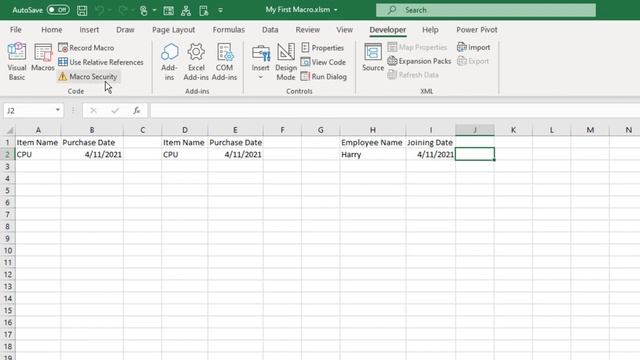This screenshot has width=640, height=360.
Task: Open the Add-ins dialog
Action: [169, 61]
